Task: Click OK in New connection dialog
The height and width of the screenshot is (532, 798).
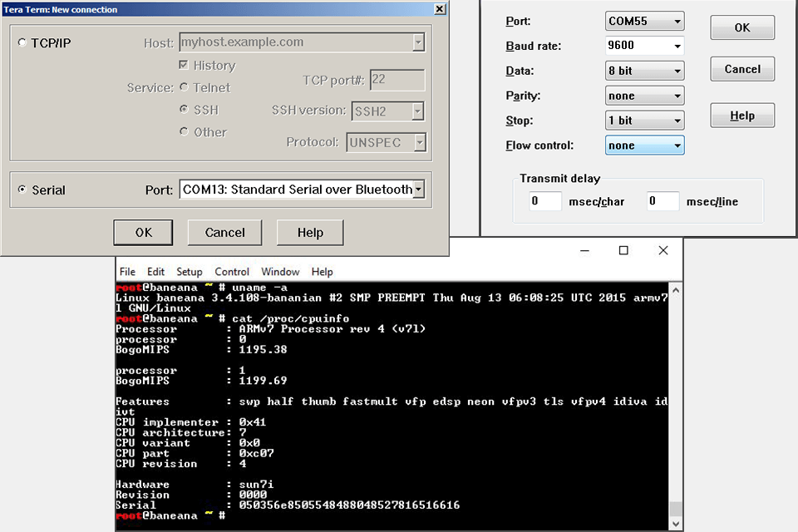Action: [143, 233]
